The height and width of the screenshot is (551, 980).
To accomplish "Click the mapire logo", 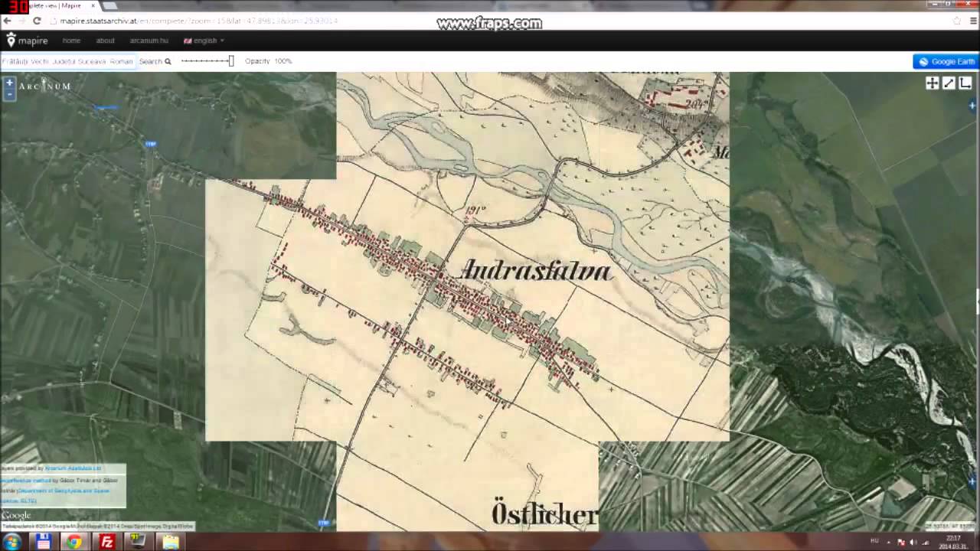I will tap(27, 41).
